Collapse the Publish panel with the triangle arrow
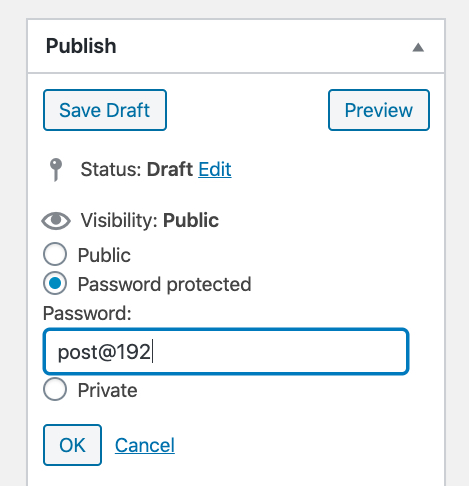Screen dimensions: 469x486 coord(418,48)
